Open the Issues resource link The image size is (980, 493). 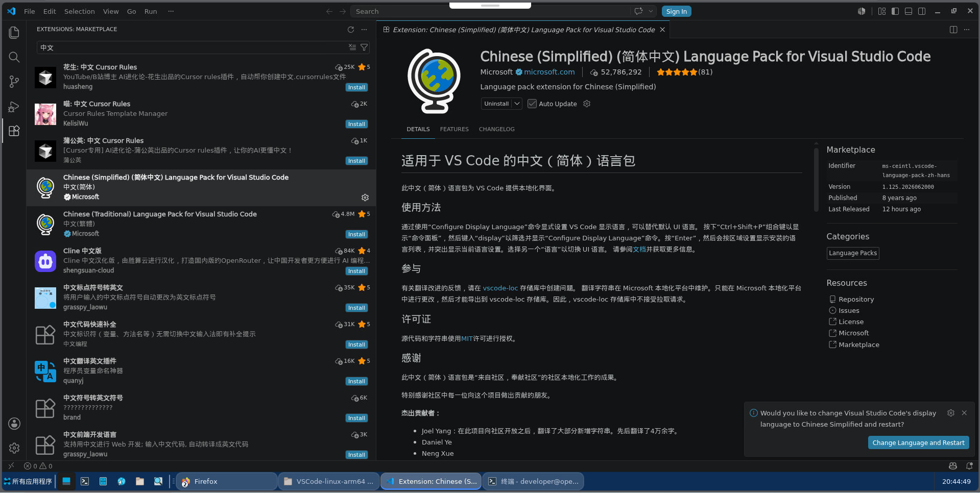pyautogui.click(x=849, y=310)
